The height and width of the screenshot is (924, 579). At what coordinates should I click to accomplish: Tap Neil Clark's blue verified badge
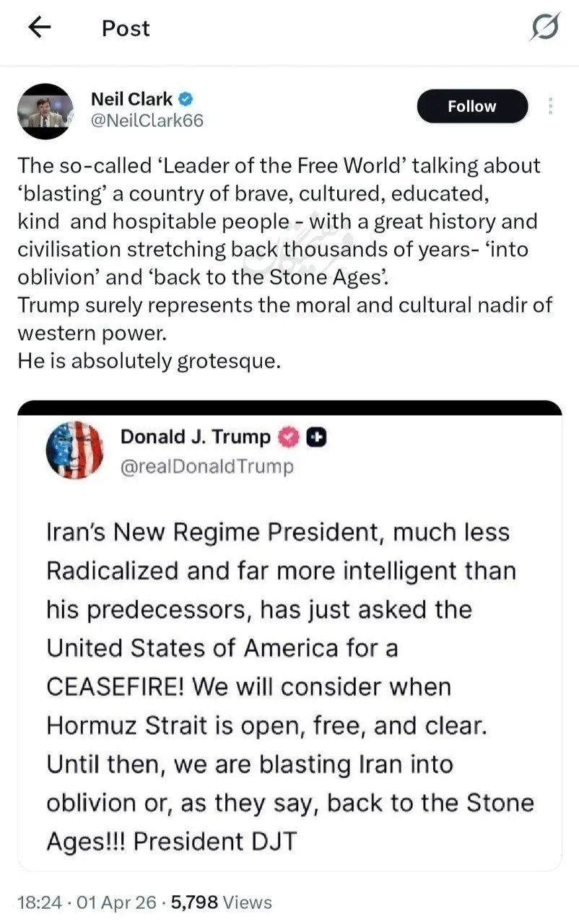[x=186, y=99]
